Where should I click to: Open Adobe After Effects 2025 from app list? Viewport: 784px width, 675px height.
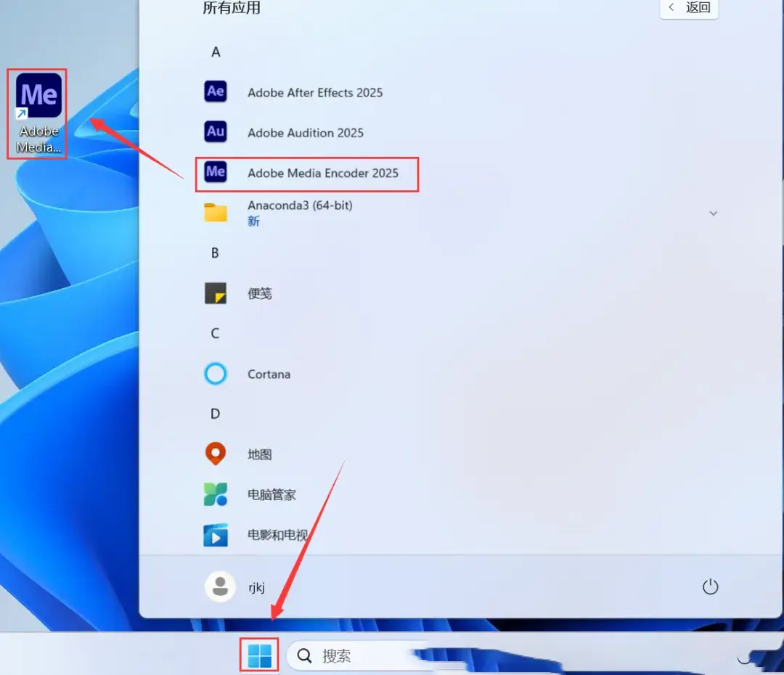coord(314,92)
